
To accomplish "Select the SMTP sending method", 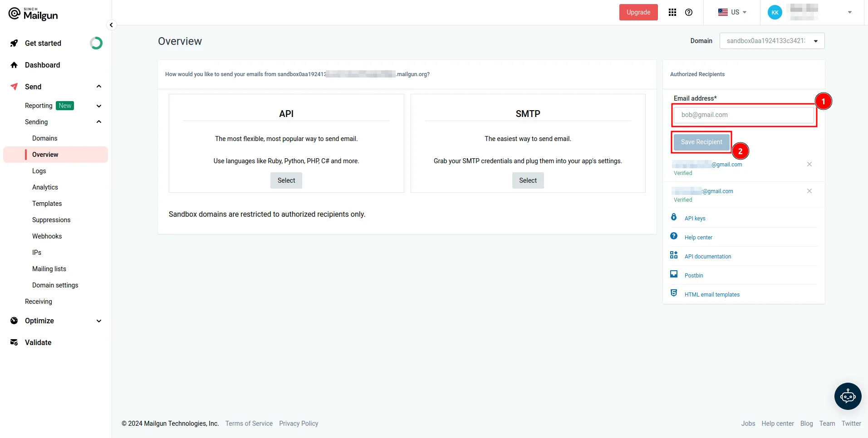I will (x=528, y=180).
